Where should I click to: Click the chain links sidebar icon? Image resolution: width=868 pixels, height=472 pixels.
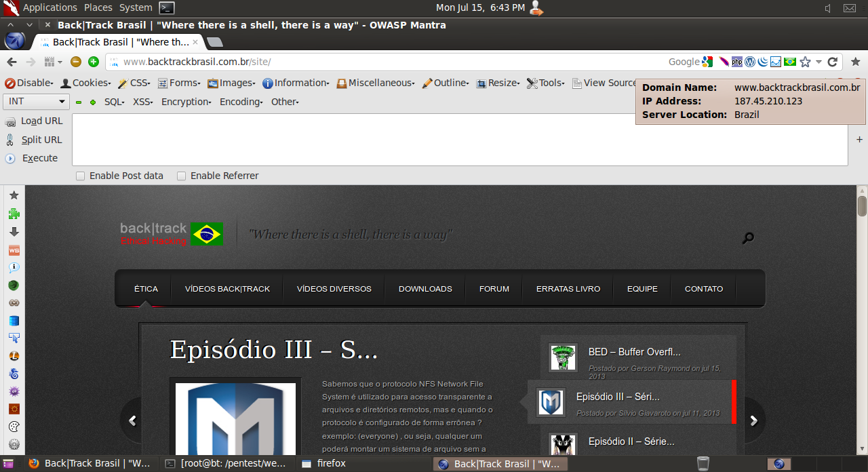(14, 303)
